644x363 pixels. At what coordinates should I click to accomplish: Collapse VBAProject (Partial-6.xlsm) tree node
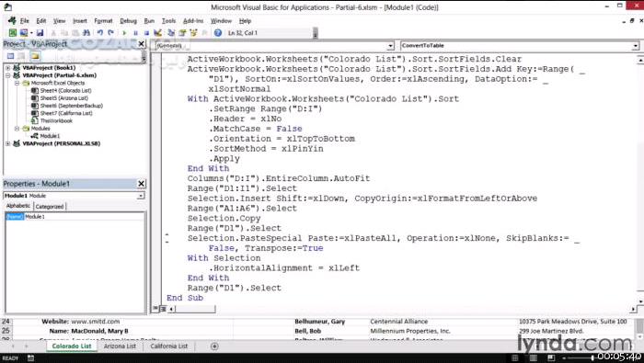[7, 75]
